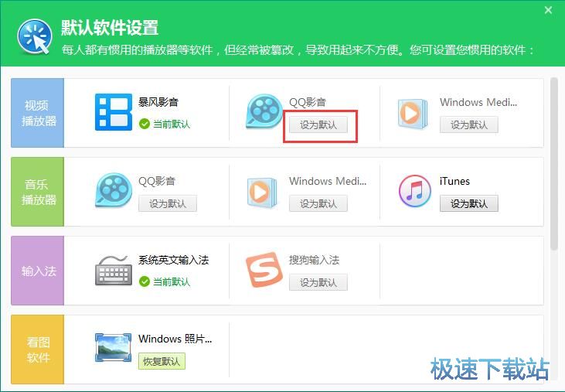Click the 搜狗输入法 orange S icon
The width and height of the screenshot is (565, 392).
click(x=264, y=270)
